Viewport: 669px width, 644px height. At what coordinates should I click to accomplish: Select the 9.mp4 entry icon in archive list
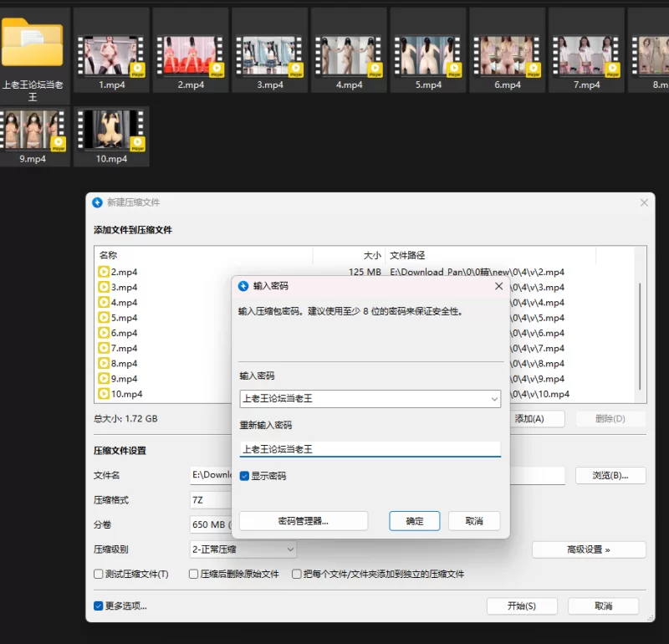[104, 379]
